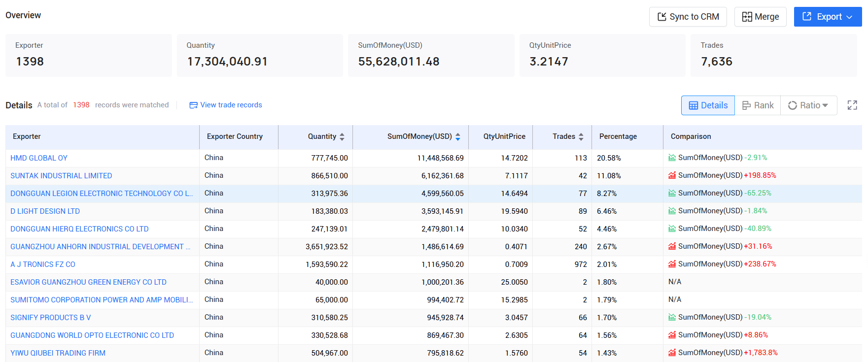Open SUNTAK INDUSTRIAL LIMITED exporter
Image resolution: width=868 pixels, height=362 pixels.
[61, 176]
